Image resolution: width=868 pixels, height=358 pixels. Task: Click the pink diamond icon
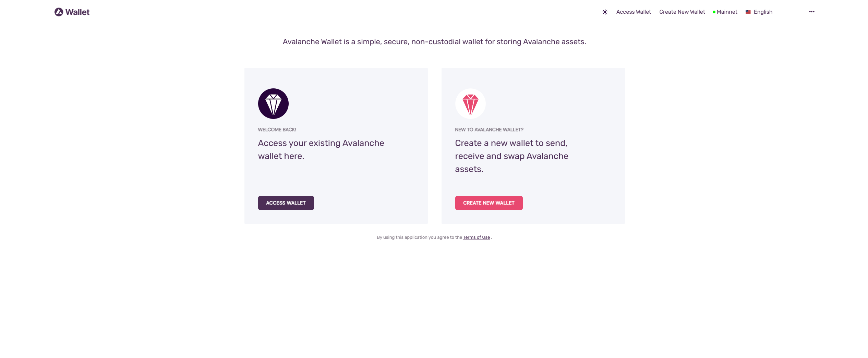click(x=470, y=104)
